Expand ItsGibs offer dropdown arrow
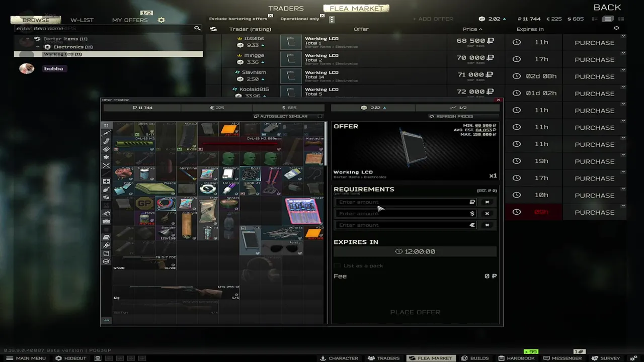This screenshot has height=362, width=644. pyautogui.click(x=623, y=36)
